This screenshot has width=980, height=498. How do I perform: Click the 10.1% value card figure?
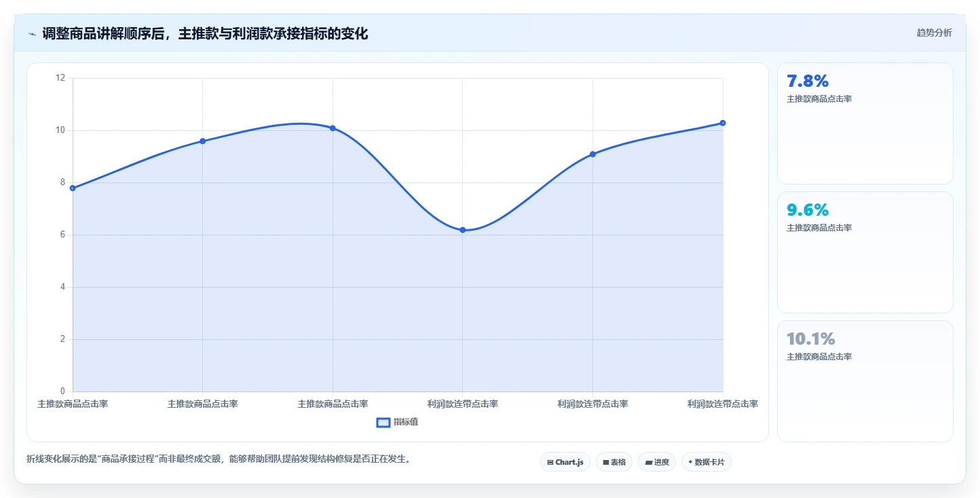[811, 339]
